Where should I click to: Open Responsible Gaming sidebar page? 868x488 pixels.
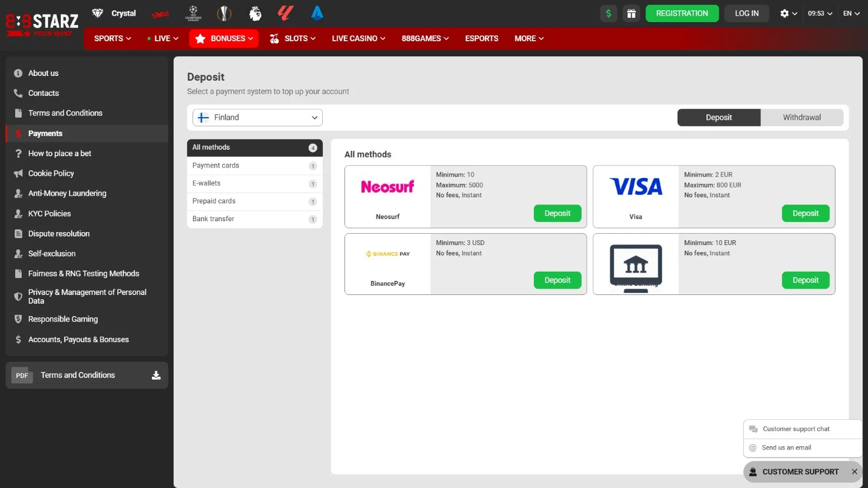click(x=63, y=319)
